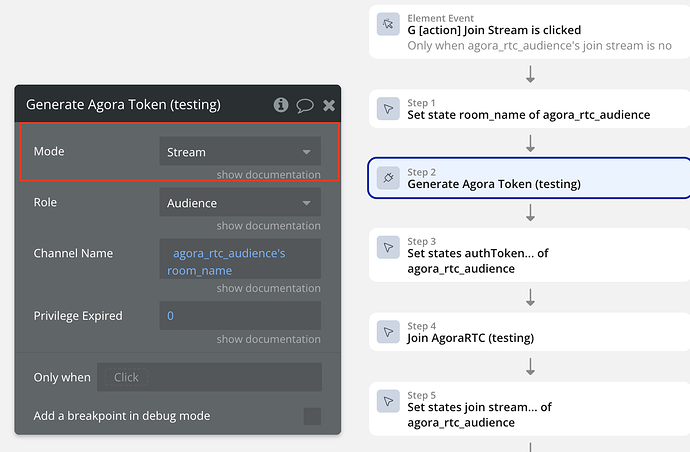Click the Element Event cursor icon
The height and width of the screenshot is (452, 690).
pos(388,24)
